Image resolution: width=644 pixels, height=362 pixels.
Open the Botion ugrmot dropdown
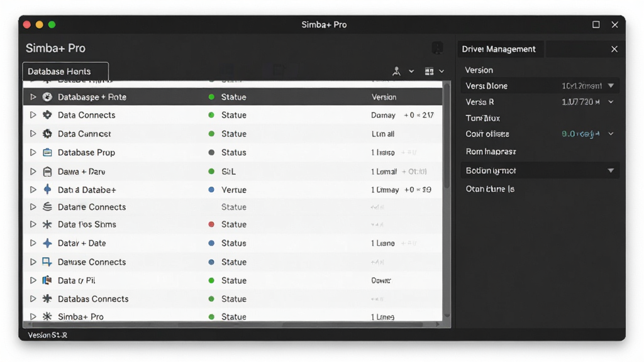[x=540, y=170]
